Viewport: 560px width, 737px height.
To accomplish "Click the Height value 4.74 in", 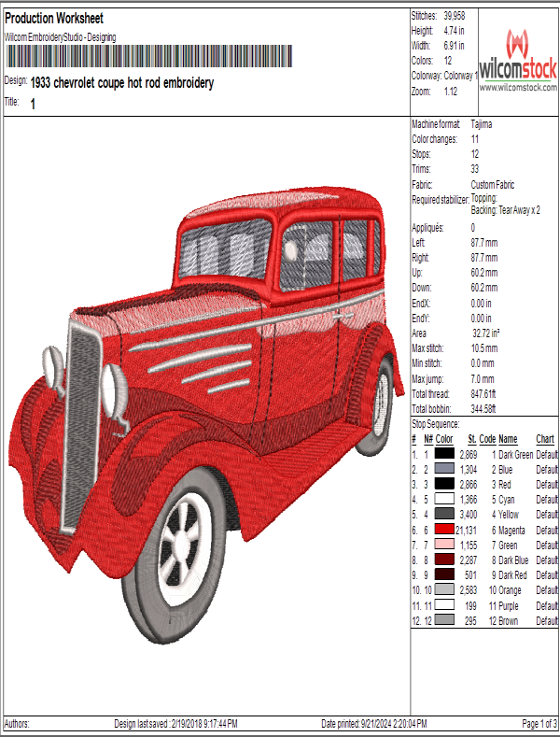I will click(454, 31).
